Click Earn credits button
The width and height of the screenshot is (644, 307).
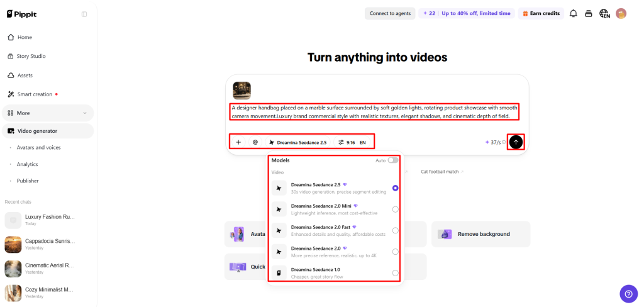click(x=541, y=14)
